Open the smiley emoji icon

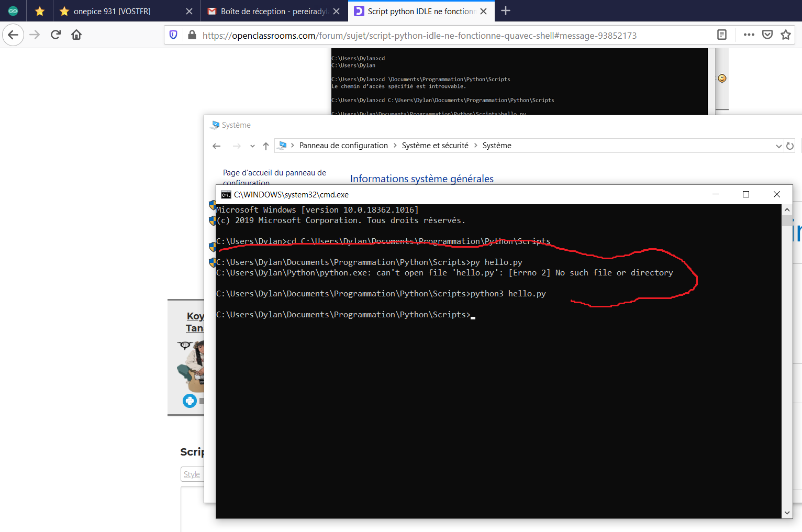pos(722,78)
